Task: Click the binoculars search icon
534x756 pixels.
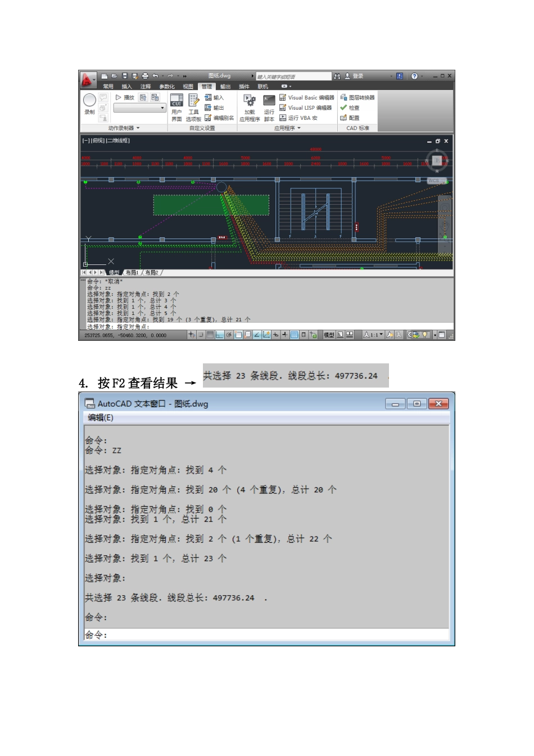Action: pos(337,76)
